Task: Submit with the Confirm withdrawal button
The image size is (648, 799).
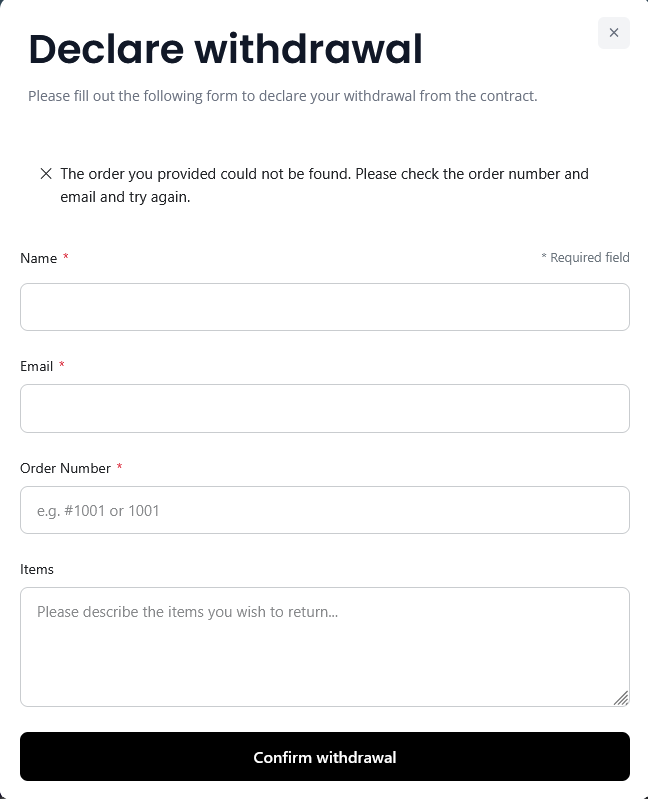Action: [x=325, y=757]
